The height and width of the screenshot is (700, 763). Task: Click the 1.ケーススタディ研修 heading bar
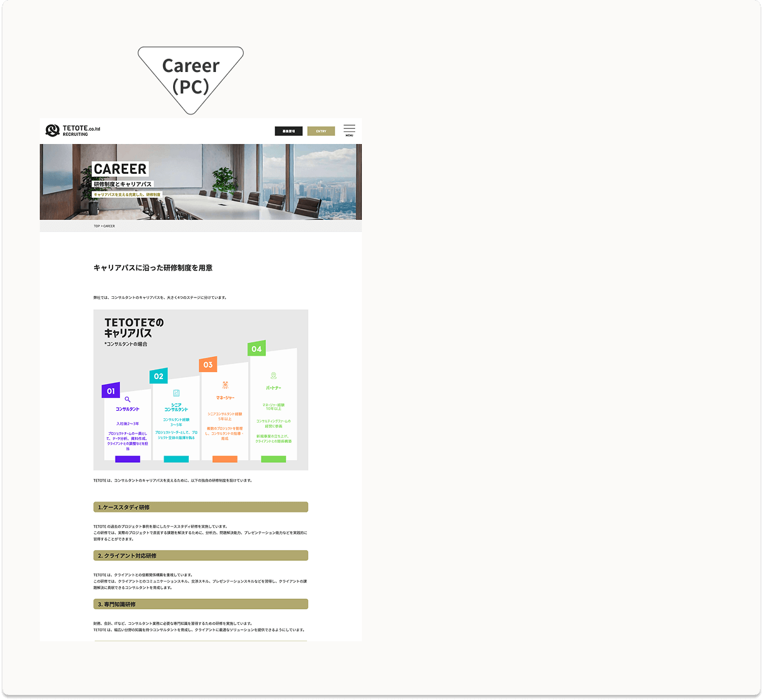(200, 507)
